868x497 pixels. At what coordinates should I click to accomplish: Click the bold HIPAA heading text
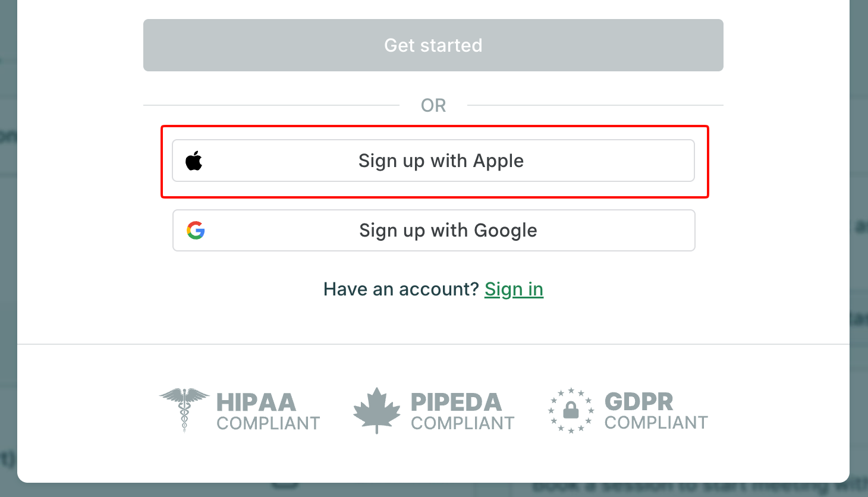pyautogui.click(x=256, y=402)
